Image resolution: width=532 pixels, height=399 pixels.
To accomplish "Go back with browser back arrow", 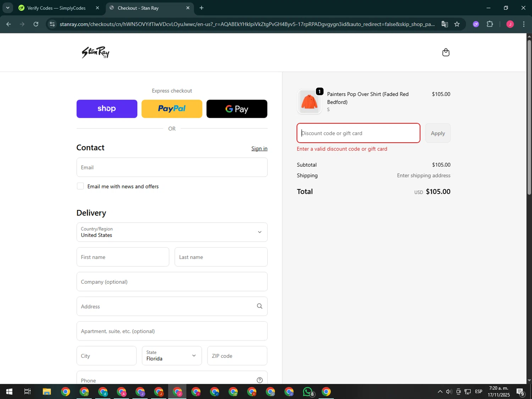I will [x=9, y=24].
